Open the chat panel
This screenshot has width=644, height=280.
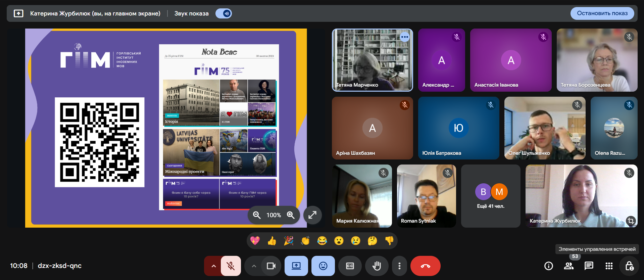coord(589,266)
